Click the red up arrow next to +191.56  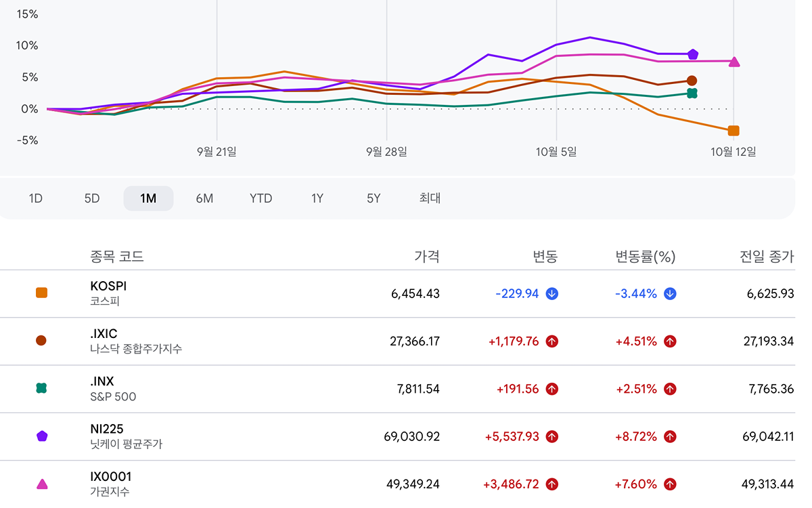pos(552,389)
